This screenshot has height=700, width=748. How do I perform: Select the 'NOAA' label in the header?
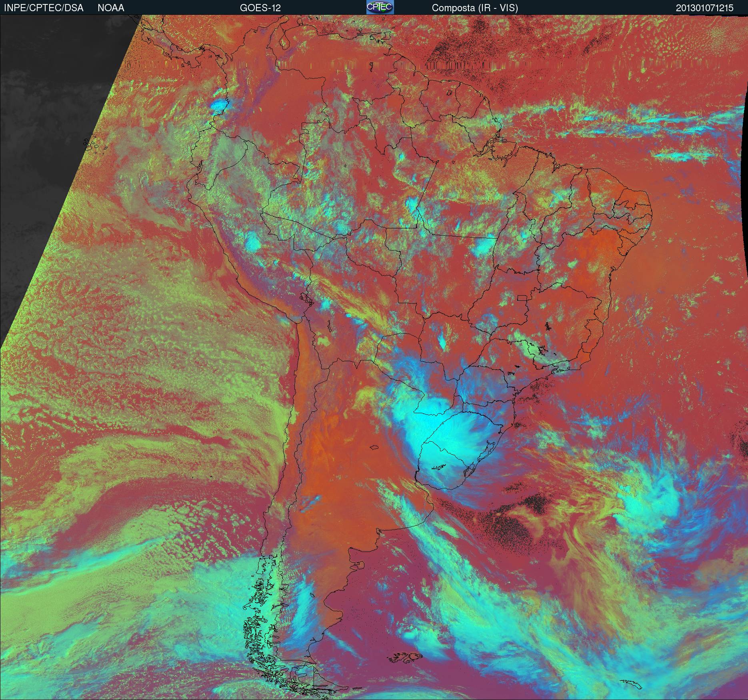[x=111, y=8]
